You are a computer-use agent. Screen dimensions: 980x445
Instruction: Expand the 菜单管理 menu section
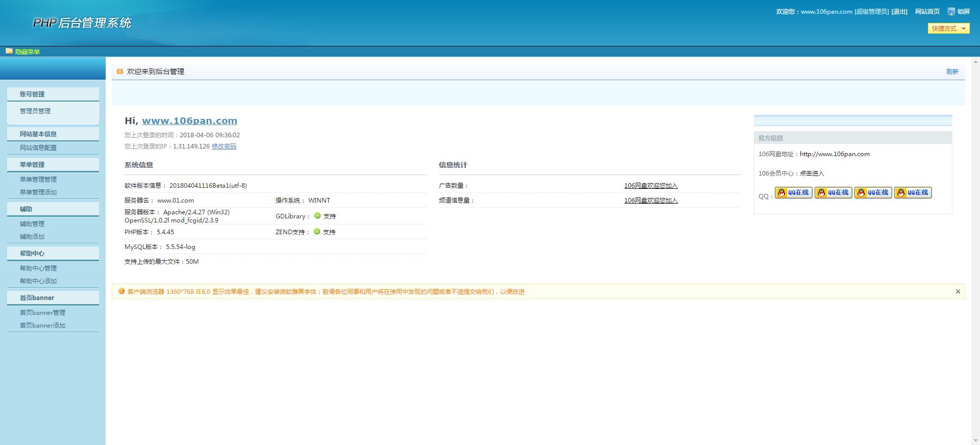click(x=53, y=164)
